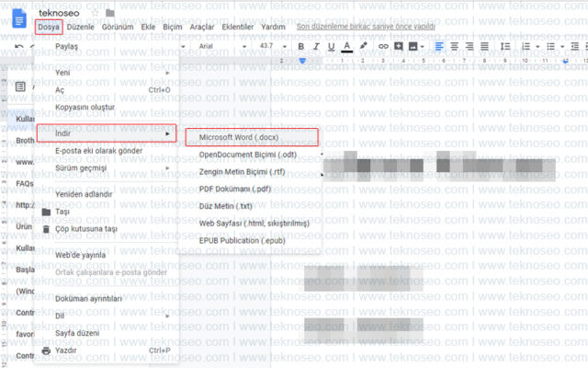
Task: Select Yeniden adlandır
Action: coord(107,194)
